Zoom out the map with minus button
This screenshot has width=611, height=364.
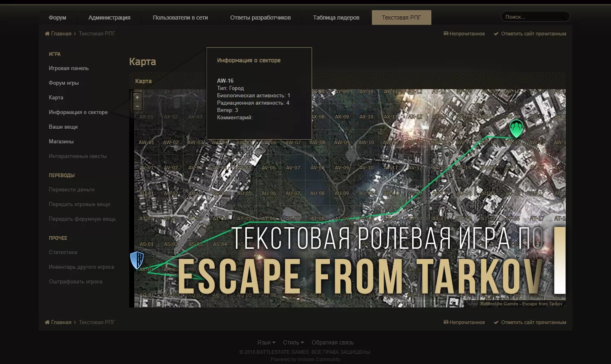(137, 106)
